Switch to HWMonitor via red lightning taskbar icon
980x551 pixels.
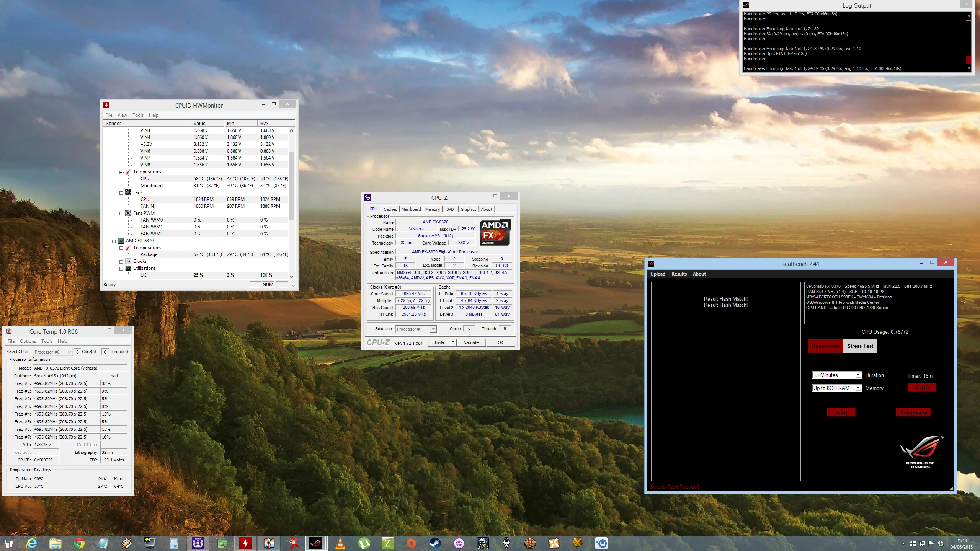[x=245, y=543]
